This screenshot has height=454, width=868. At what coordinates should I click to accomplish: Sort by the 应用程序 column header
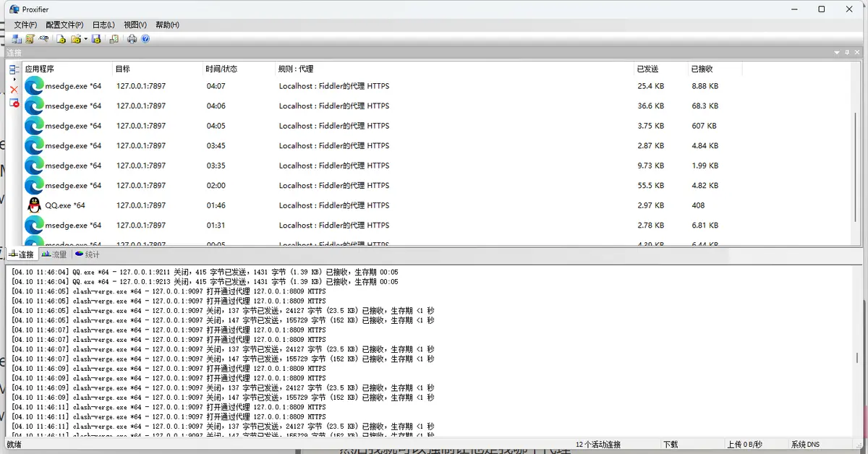click(x=68, y=69)
